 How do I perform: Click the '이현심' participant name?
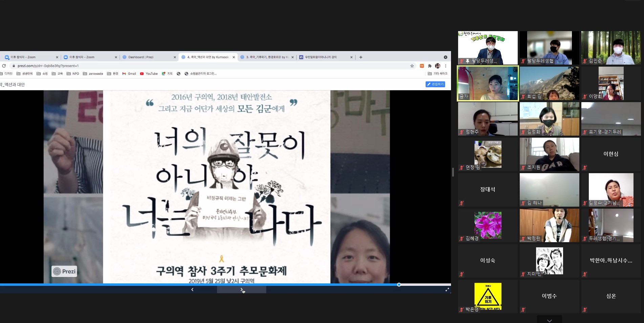point(611,154)
